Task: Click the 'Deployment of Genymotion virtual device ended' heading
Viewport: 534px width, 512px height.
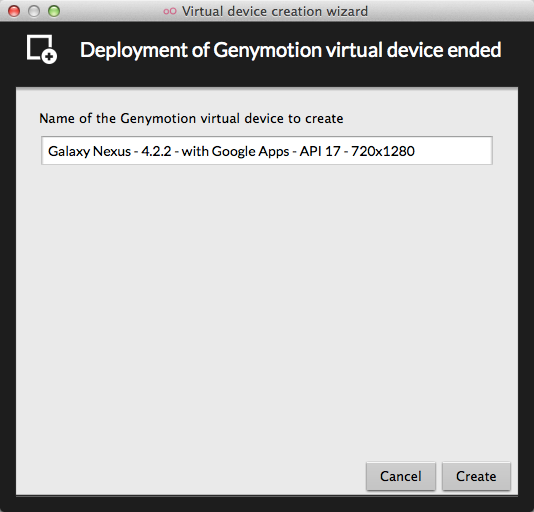Action: [x=290, y=50]
